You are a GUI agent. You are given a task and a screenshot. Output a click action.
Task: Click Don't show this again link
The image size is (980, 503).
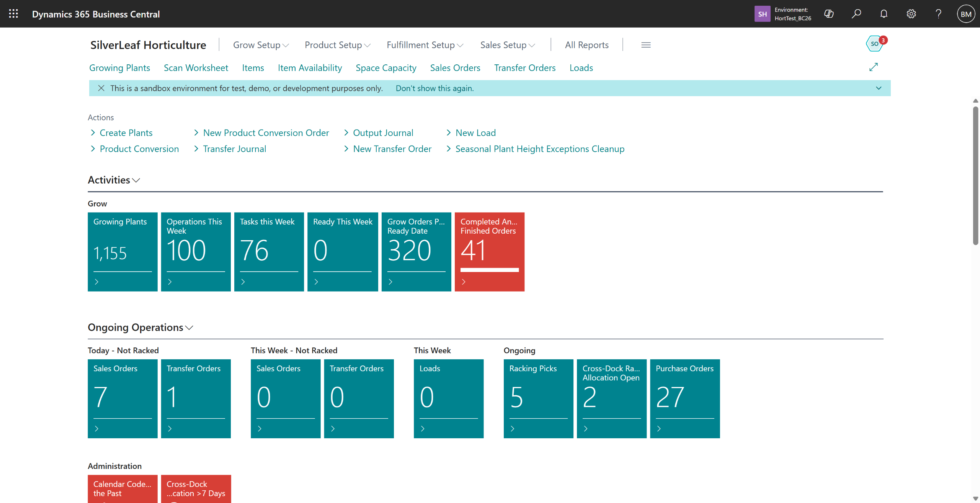(x=434, y=88)
